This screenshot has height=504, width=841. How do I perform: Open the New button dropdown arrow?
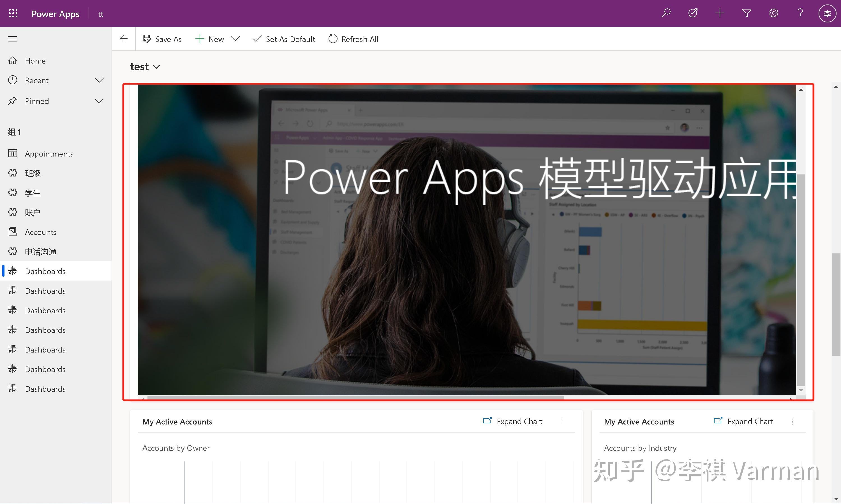point(235,39)
